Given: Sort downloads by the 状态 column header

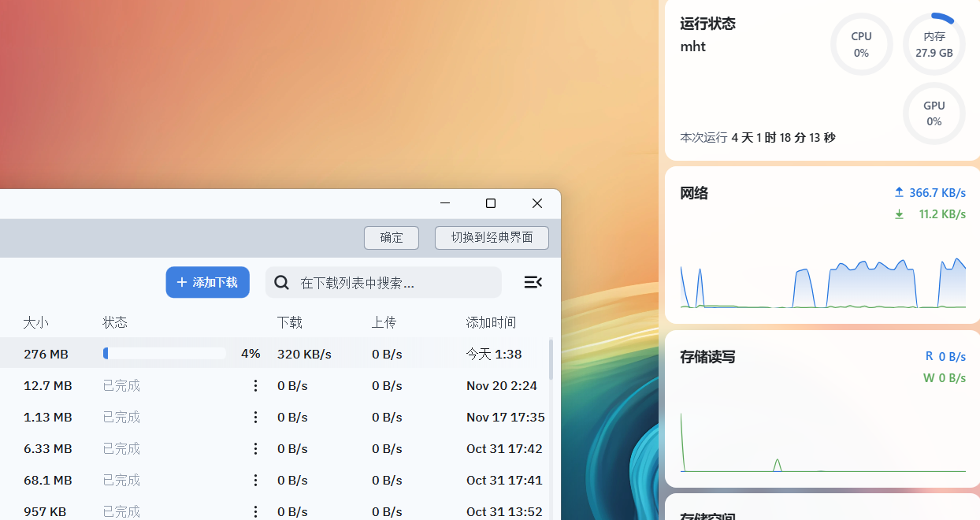Looking at the screenshot, I should [x=116, y=322].
